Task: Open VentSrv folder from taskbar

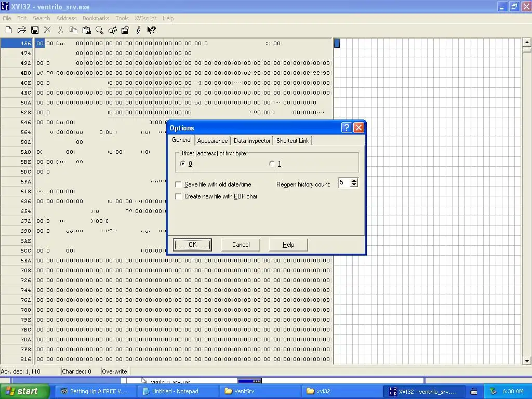Action: (260, 392)
